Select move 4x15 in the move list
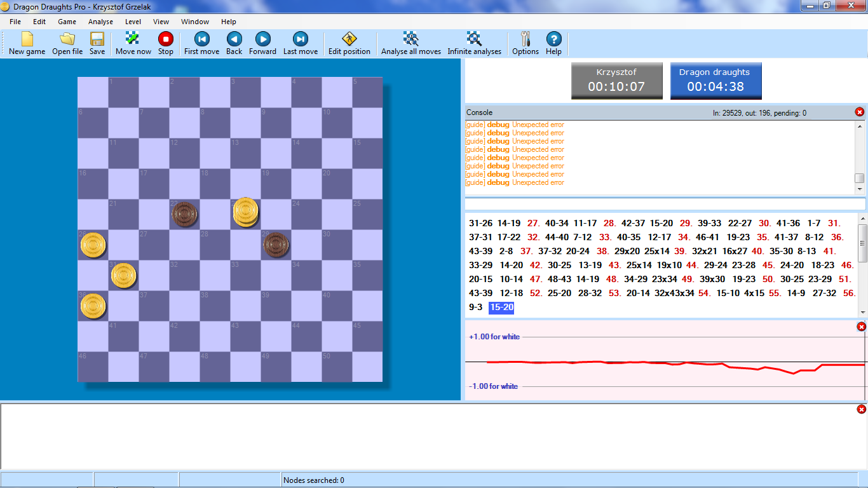Screen dimensions: 868x488 (754, 294)
